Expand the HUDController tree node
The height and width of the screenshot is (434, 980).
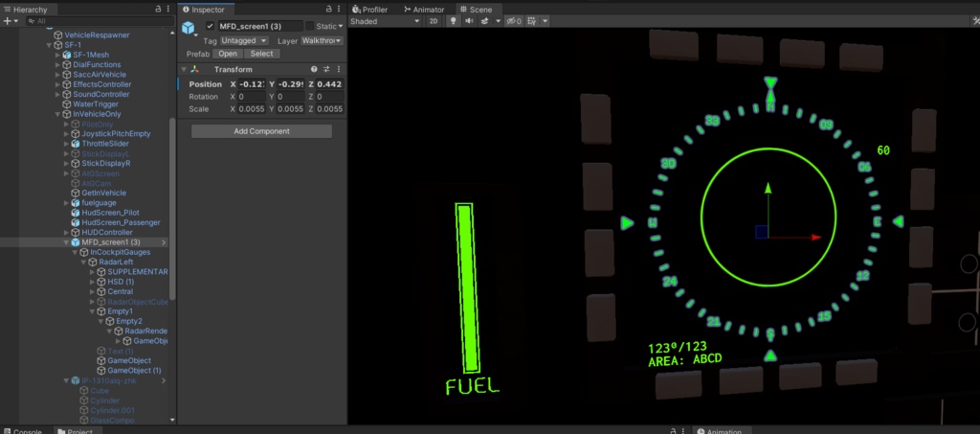(x=67, y=233)
